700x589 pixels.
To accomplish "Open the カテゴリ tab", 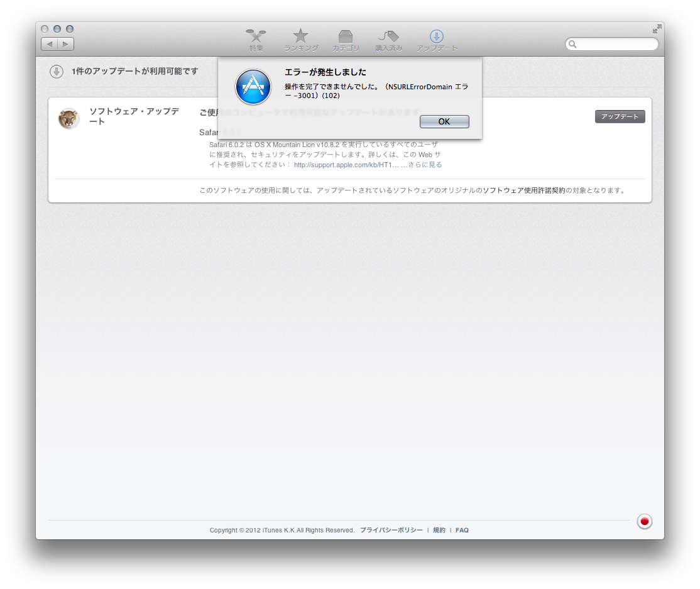I will (x=346, y=41).
